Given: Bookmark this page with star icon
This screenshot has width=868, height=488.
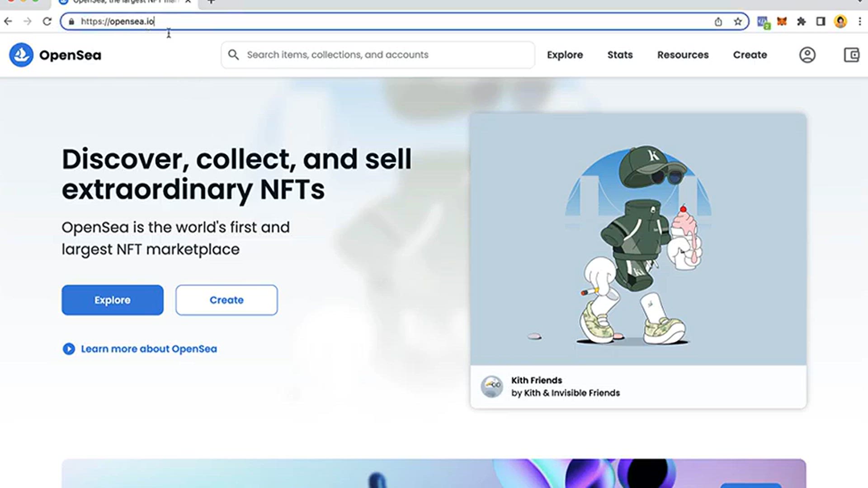Looking at the screenshot, I should tap(738, 21).
